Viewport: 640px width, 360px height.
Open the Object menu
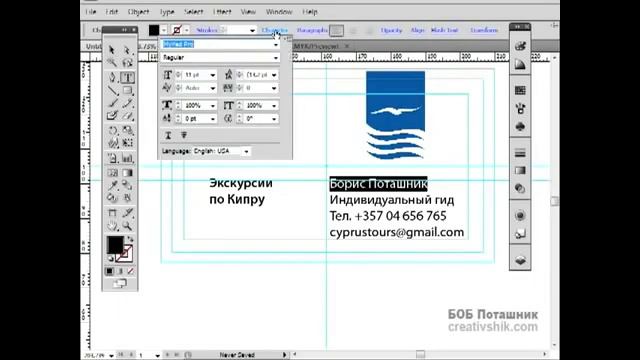pos(138,12)
